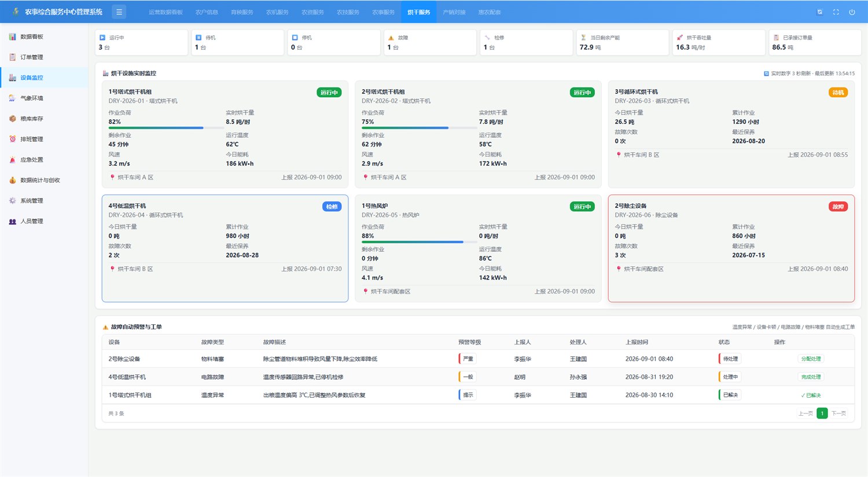This screenshot has height=477, width=868.
Task: Click the 3号循环式烘干机 card title
Action: point(636,92)
